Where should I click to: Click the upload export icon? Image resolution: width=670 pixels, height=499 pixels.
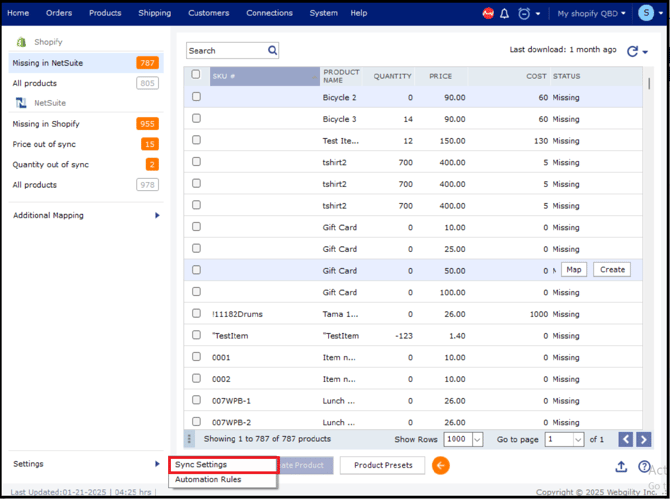coord(620,466)
